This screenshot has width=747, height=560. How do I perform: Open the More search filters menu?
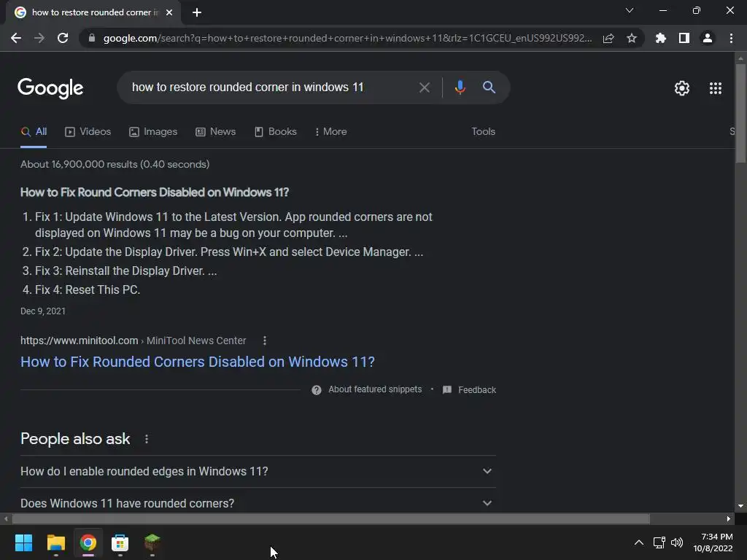(x=331, y=132)
